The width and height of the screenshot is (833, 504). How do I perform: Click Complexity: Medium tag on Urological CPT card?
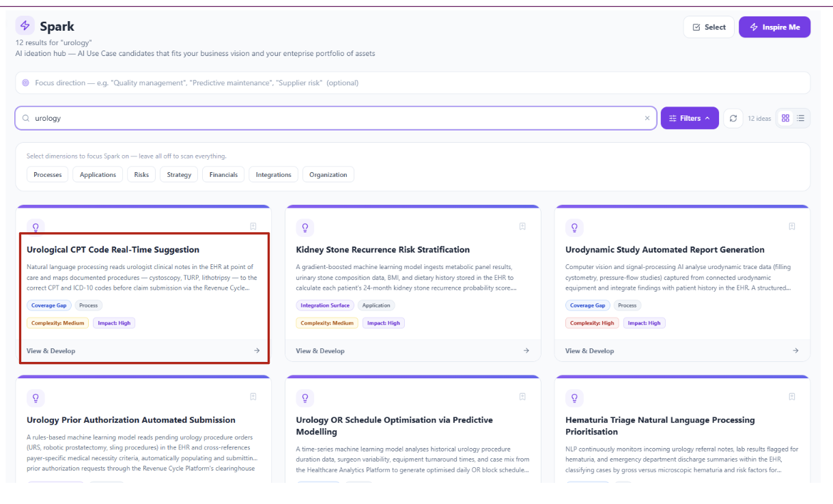[58, 323]
